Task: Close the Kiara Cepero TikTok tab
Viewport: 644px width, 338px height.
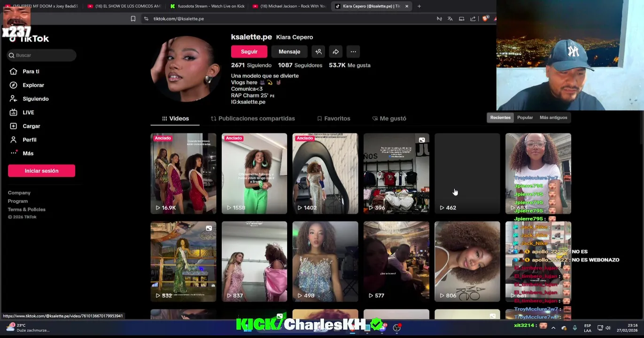Action: [x=407, y=6]
